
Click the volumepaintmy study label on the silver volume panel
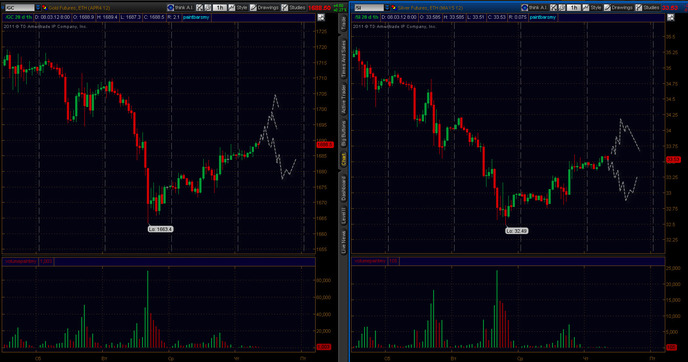pos(370,261)
